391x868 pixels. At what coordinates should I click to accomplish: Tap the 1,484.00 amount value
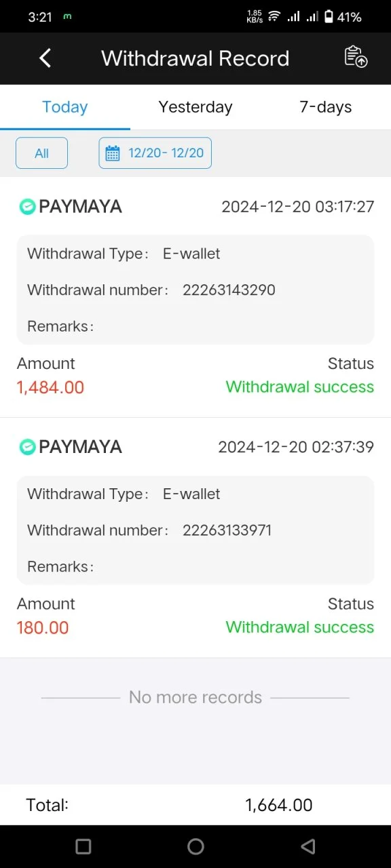click(50, 387)
